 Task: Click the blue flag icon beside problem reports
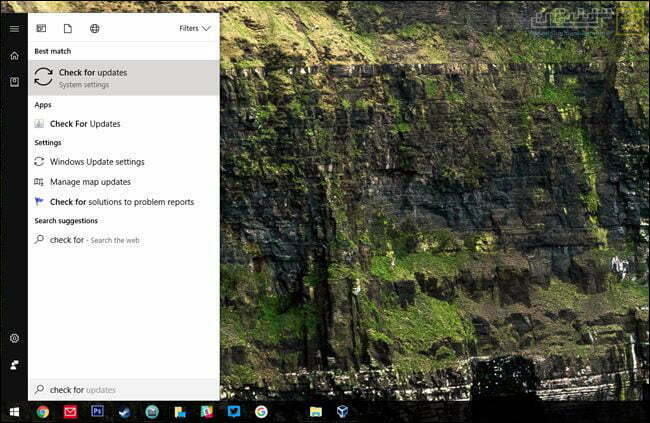point(39,202)
